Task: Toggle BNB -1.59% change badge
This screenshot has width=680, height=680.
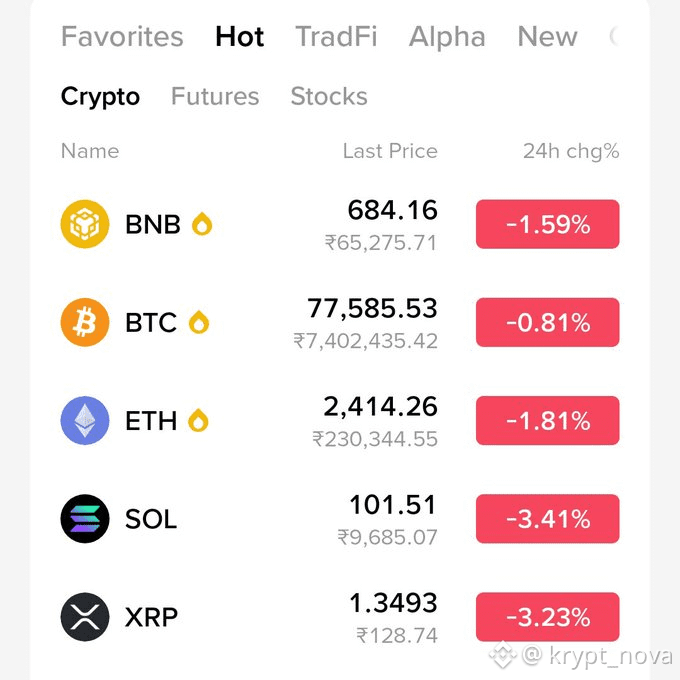Action: click(x=547, y=224)
